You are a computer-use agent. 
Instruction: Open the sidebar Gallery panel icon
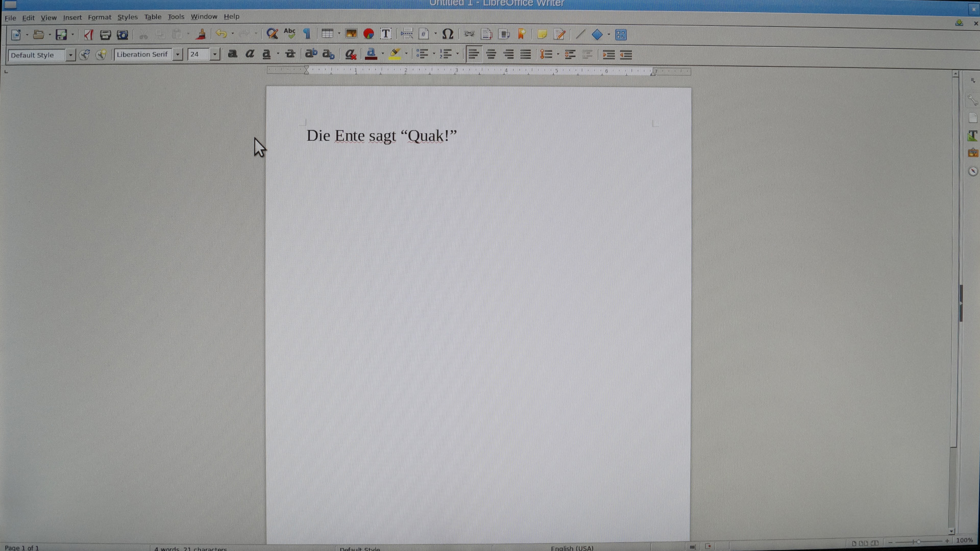(x=973, y=153)
